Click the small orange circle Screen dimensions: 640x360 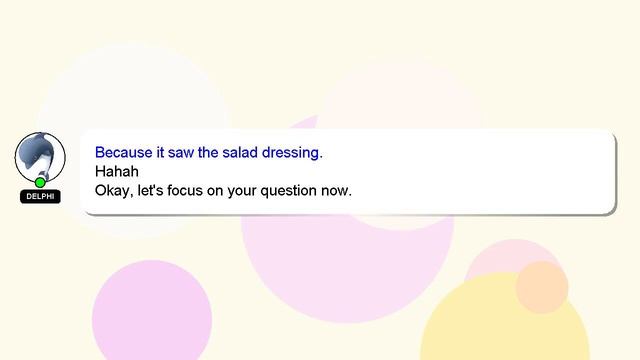pyautogui.click(x=542, y=287)
